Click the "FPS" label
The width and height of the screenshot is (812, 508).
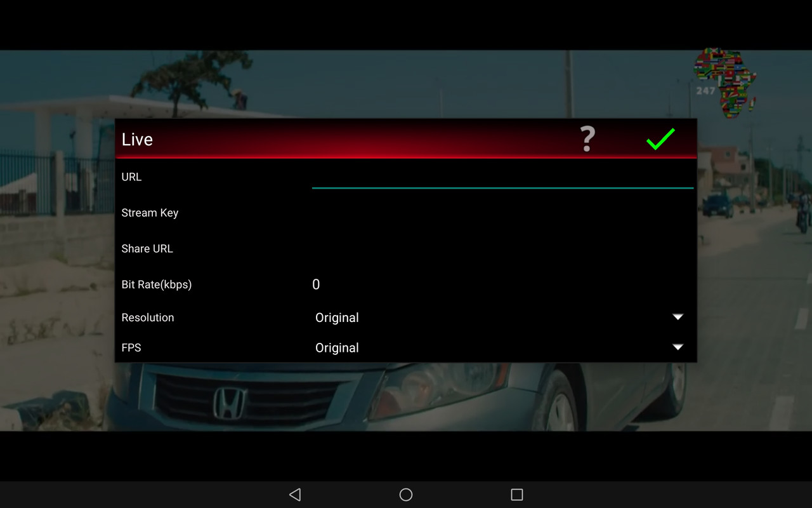point(131,348)
